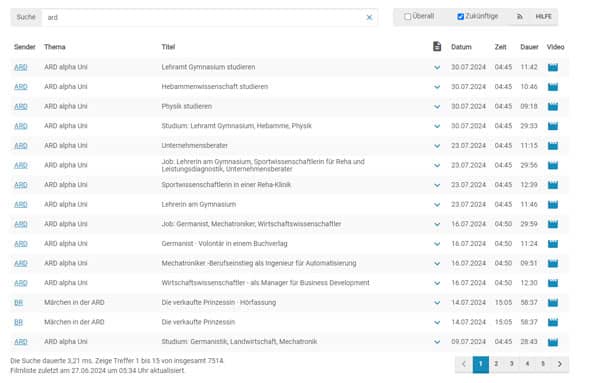
Task: Open video for Job: Germanist, Mechatroniker row
Action: tap(553, 224)
